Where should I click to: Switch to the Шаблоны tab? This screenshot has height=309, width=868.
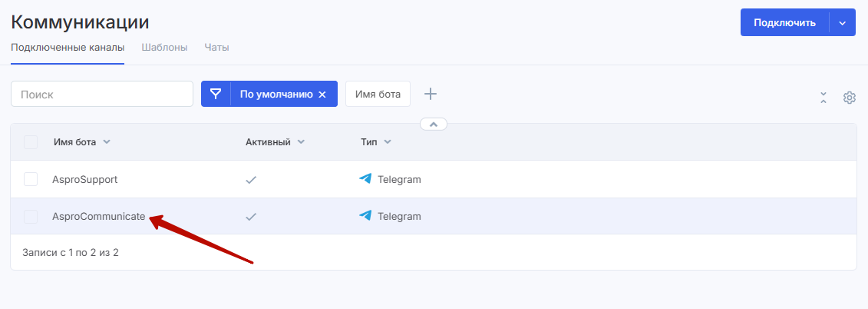pos(164,47)
